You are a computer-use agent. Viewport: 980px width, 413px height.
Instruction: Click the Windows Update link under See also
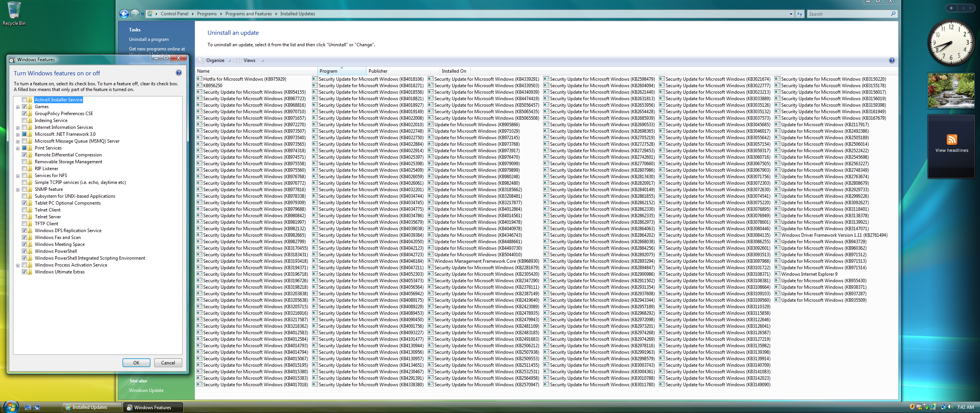coord(146,390)
